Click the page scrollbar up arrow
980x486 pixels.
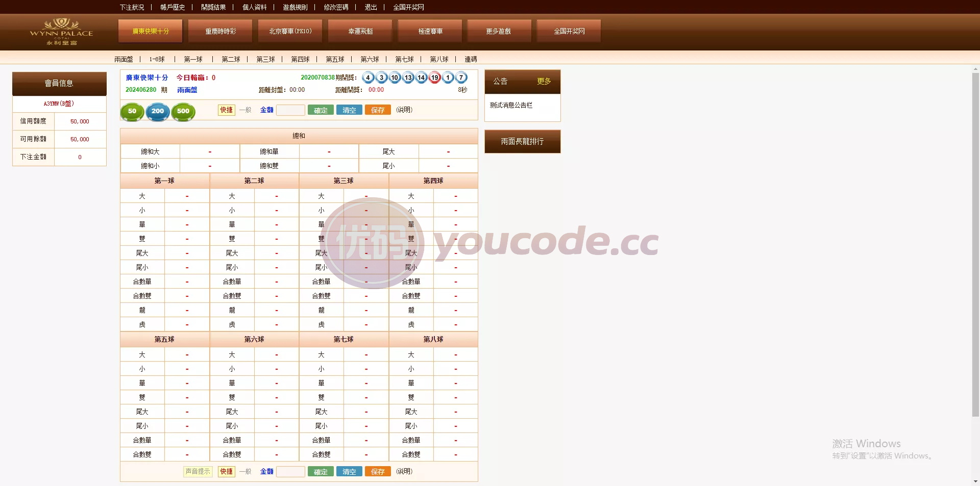pos(975,69)
